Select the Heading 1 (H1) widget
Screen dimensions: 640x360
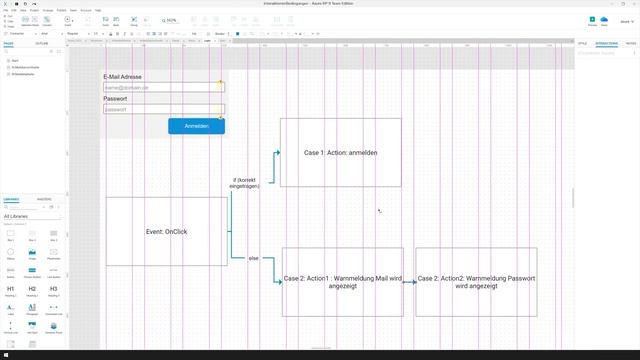click(11, 291)
